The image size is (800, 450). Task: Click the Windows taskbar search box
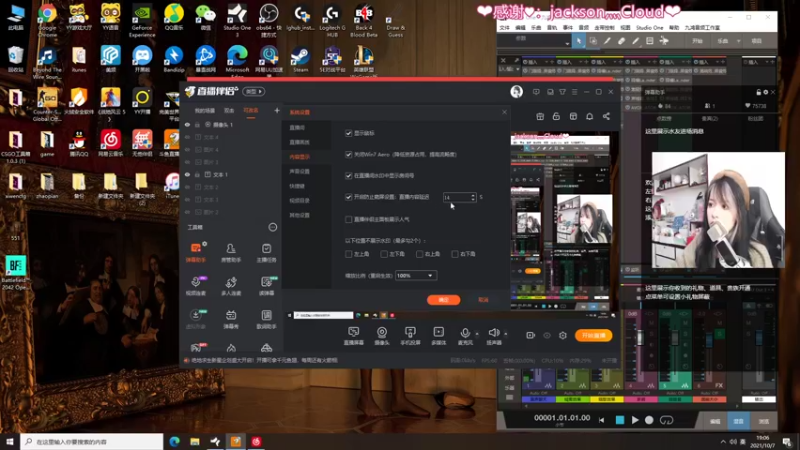tap(92, 441)
